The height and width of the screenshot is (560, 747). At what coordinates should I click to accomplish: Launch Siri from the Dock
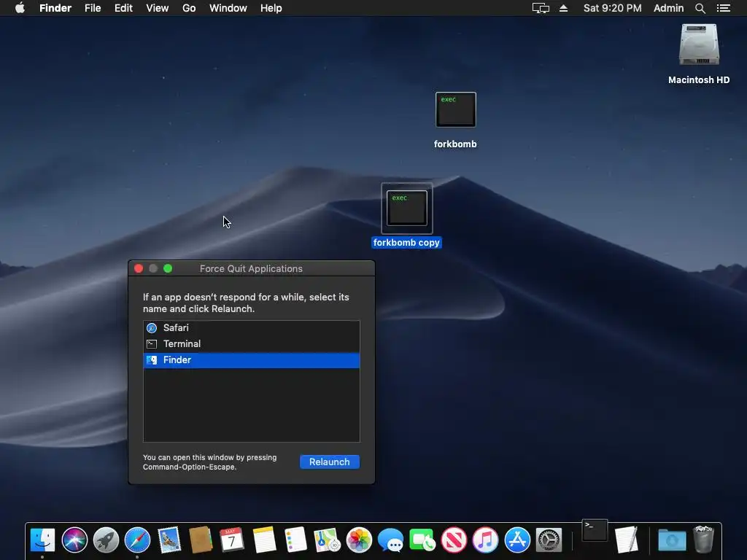coord(74,540)
